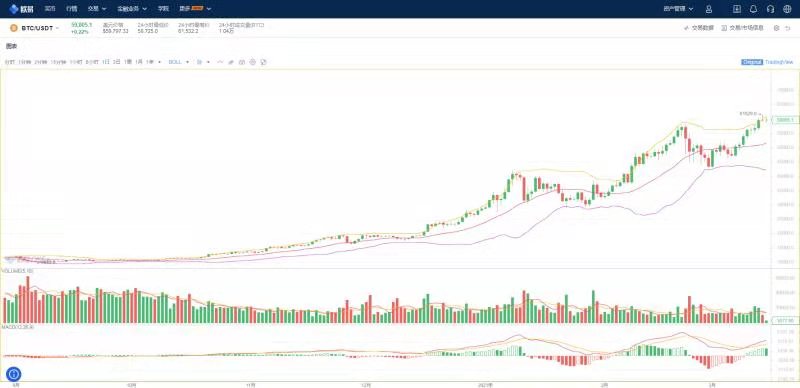Click the blue help button at the chart's bottom left
This screenshot has width=800, height=388.
pos(14,374)
